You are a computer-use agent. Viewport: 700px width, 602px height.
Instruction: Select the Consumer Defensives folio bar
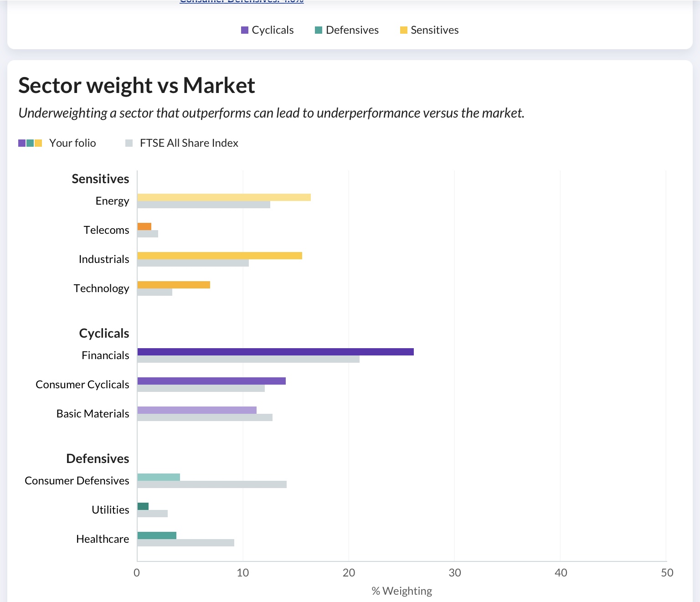(x=159, y=477)
